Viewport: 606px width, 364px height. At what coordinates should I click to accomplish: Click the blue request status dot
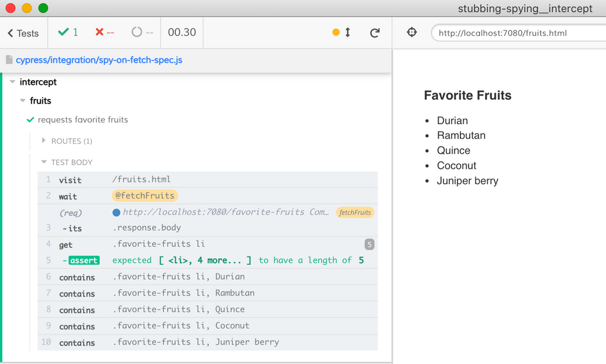pyautogui.click(x=116, y=213)
